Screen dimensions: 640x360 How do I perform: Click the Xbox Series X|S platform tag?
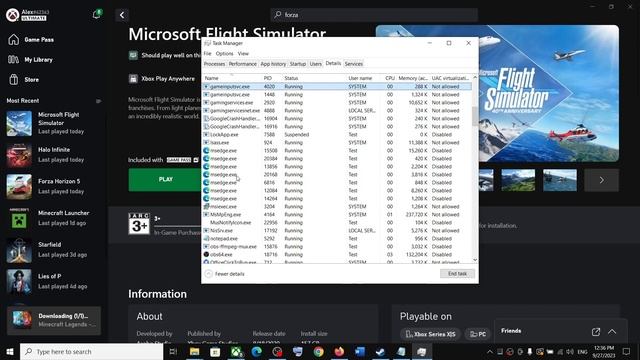[x=431, y=334]
